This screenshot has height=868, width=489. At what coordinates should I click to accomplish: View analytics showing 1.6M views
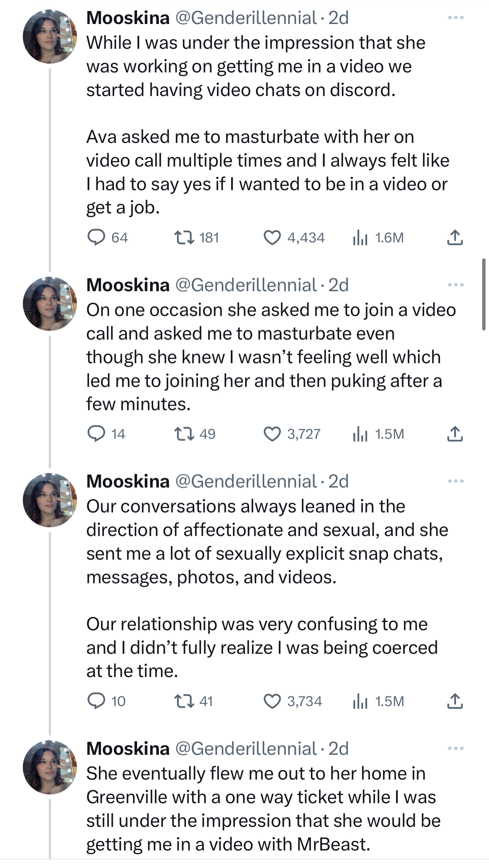pos(378,237)
